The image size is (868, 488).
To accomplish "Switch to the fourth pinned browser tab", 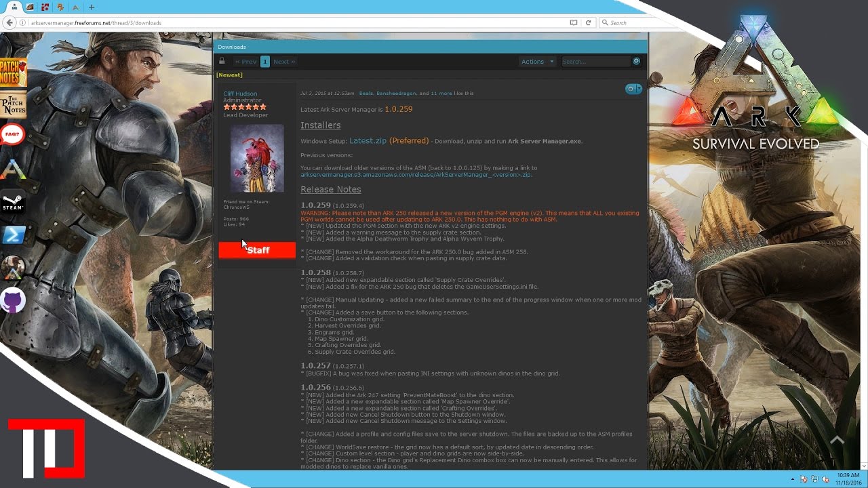I will point(60,7).
